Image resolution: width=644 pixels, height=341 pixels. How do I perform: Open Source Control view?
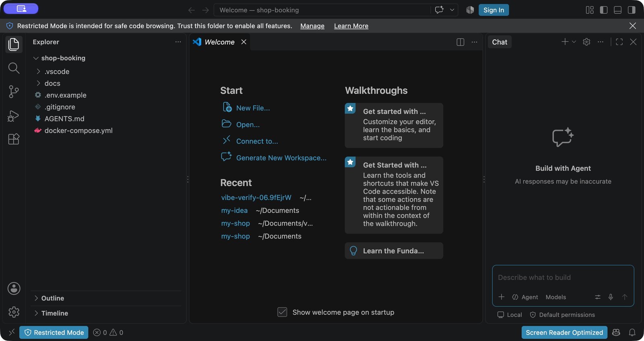click(x=14, y=92)
